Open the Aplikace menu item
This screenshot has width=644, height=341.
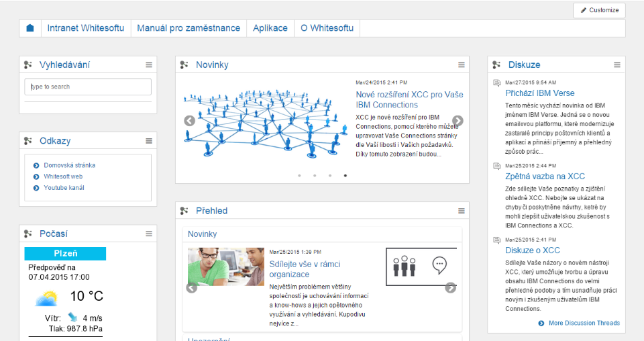point(270,28)
